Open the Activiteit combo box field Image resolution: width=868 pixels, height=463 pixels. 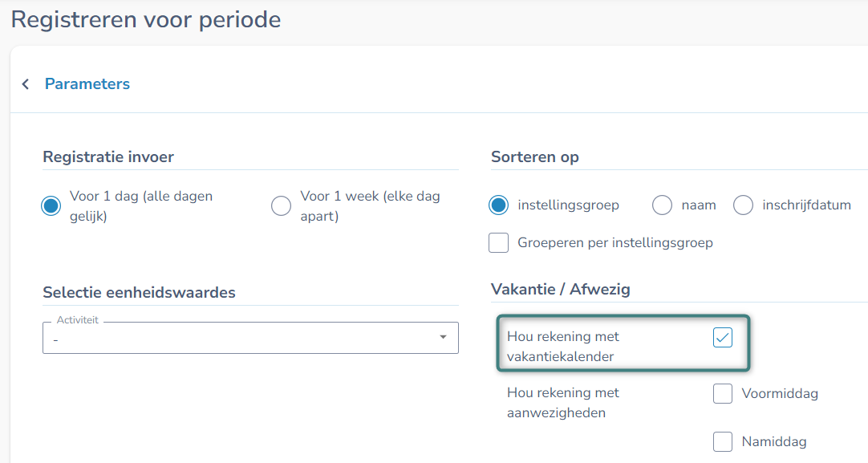coord(241,338)
